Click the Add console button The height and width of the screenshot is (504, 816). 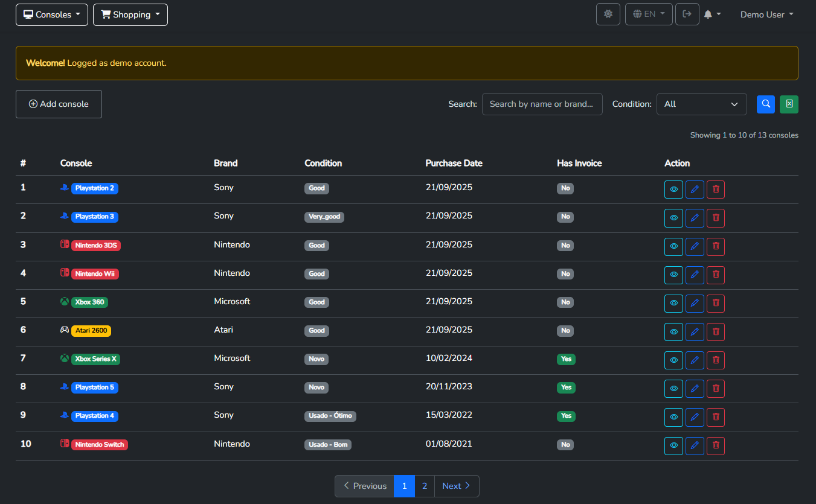click(59, 104)
